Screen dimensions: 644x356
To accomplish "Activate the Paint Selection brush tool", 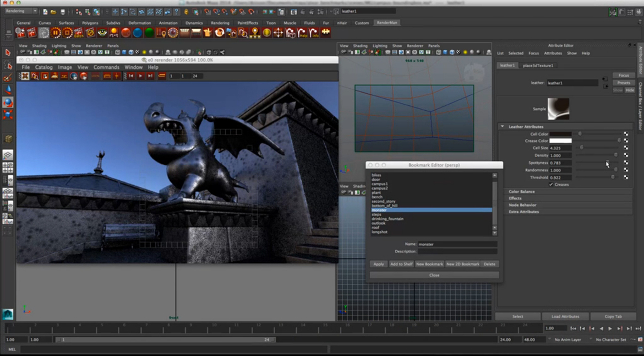I will pyautogui.click(x=8, y=78).
